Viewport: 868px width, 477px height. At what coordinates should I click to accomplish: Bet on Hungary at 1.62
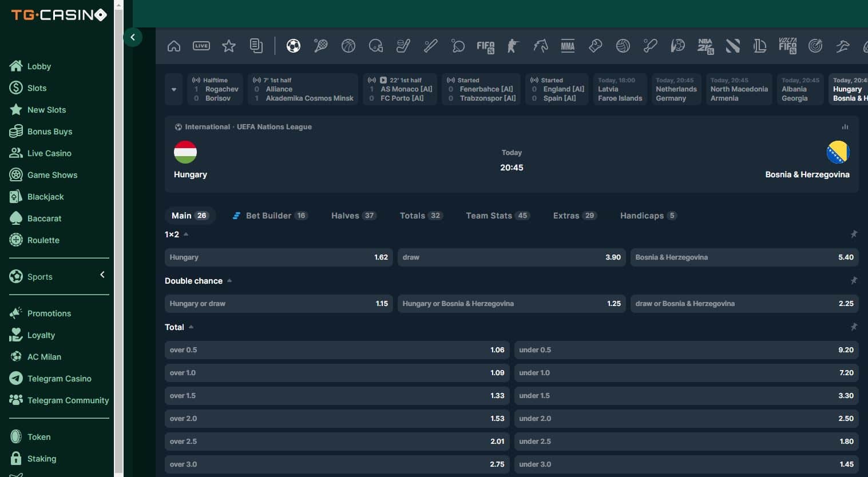click(279, 257)
